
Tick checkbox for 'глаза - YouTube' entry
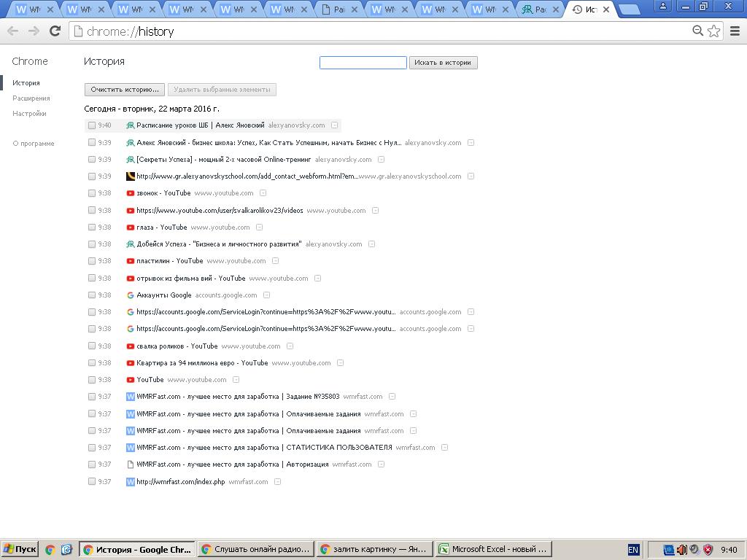[x=92, y=227]
